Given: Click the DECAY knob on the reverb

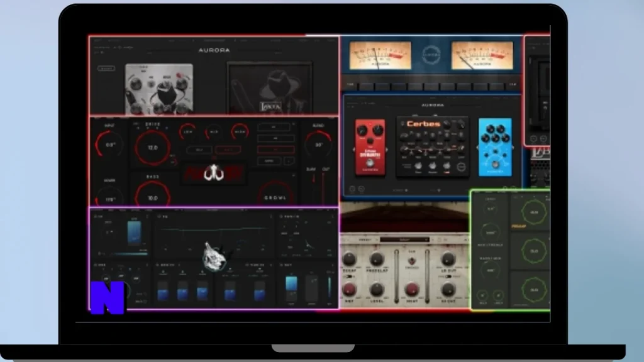Looking at the screenshot, I should [349, 260].
